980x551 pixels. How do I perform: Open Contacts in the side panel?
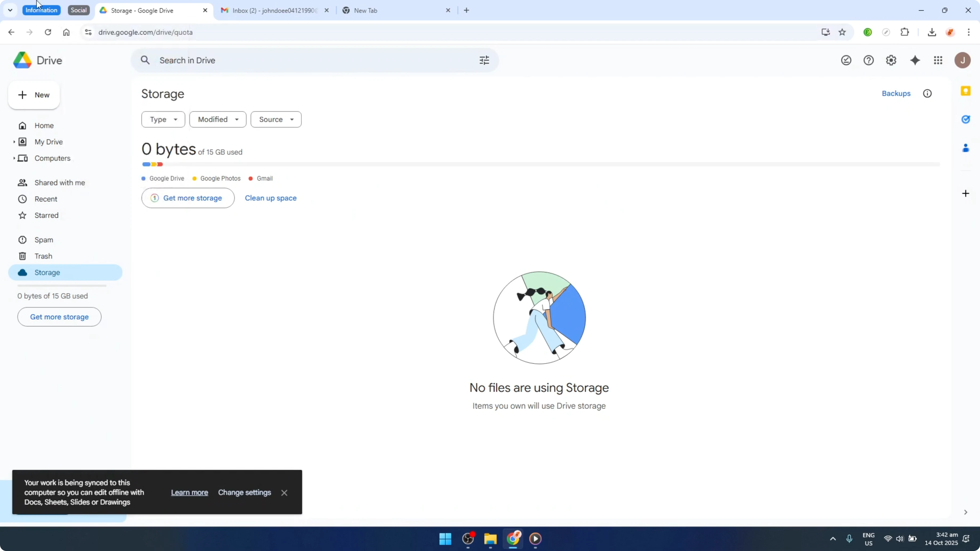[x=966, y=148]
